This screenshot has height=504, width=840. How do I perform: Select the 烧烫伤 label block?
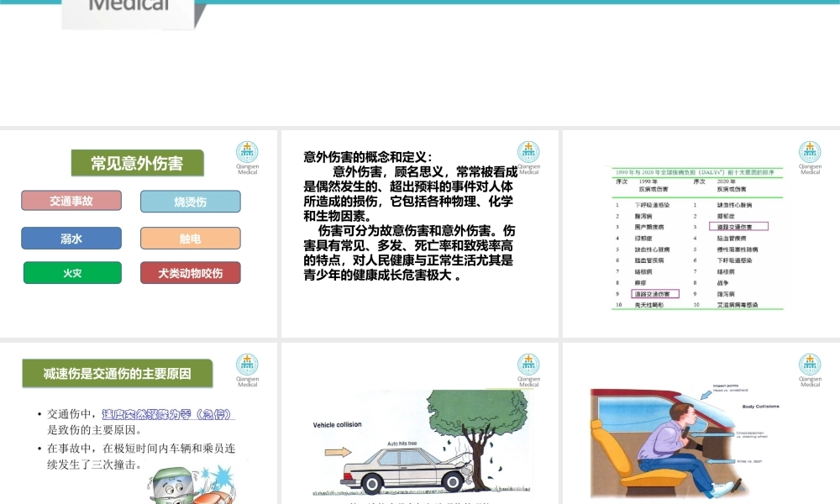tap(189, 202)
